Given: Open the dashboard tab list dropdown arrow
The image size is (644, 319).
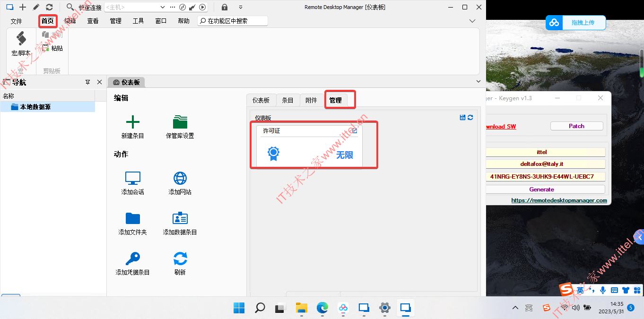Looking at the screenshot, I should [x=478, y=82].
